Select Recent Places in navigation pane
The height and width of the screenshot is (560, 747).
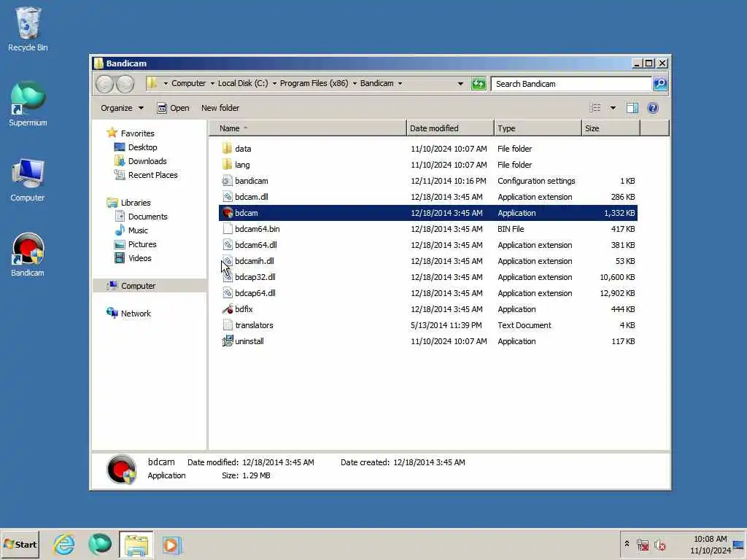152,175
